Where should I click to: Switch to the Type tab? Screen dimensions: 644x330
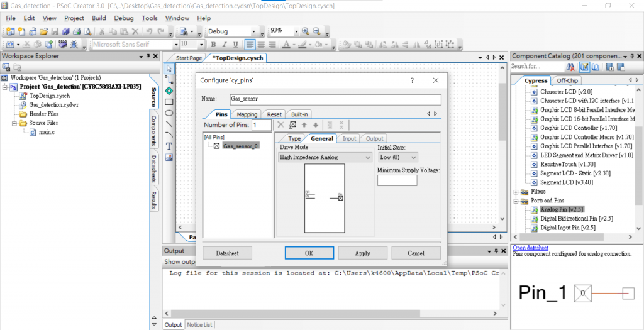294,139
